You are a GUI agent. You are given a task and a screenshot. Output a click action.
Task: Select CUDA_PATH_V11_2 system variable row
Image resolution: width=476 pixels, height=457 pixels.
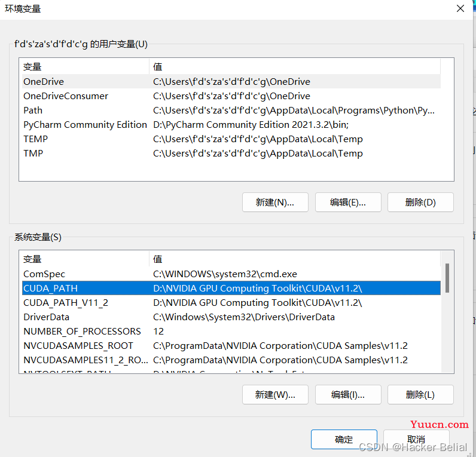231,303
